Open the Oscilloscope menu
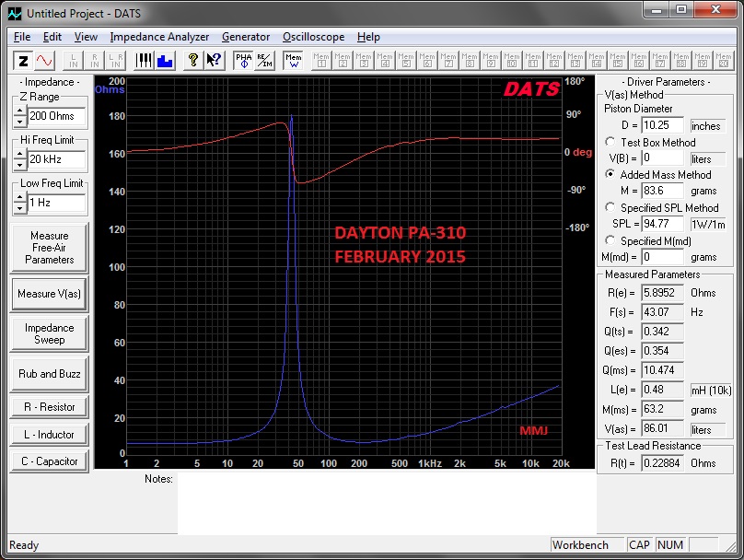Viewport: 744px width, 560px height. pyautogui.click(x=314, y=37)
